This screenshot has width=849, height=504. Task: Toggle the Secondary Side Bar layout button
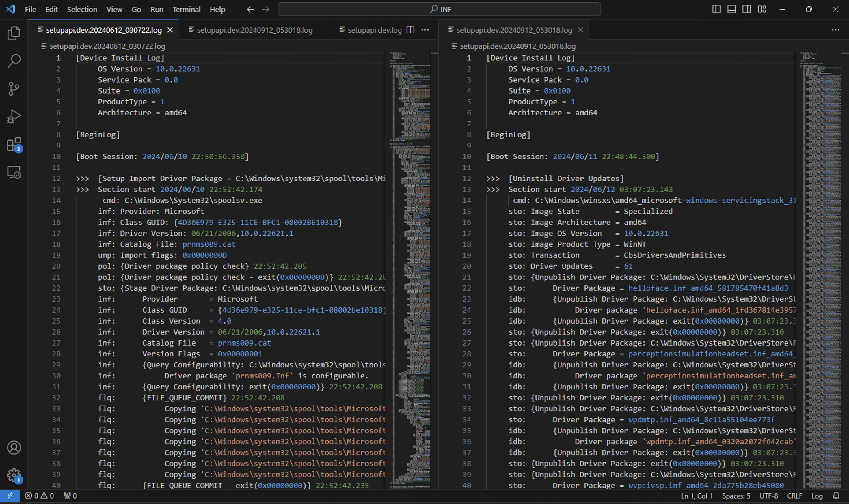tap(746, 10)
